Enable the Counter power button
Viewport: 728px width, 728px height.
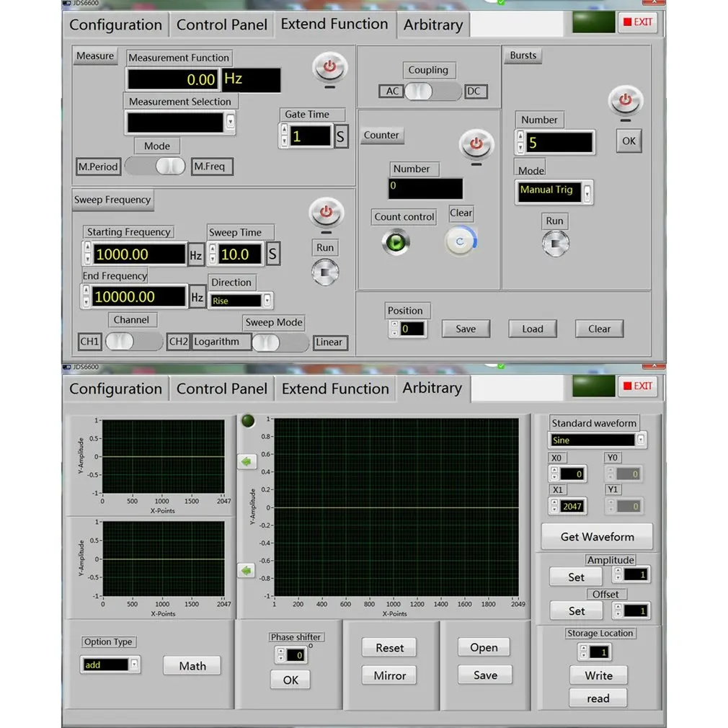coord(476,144)
